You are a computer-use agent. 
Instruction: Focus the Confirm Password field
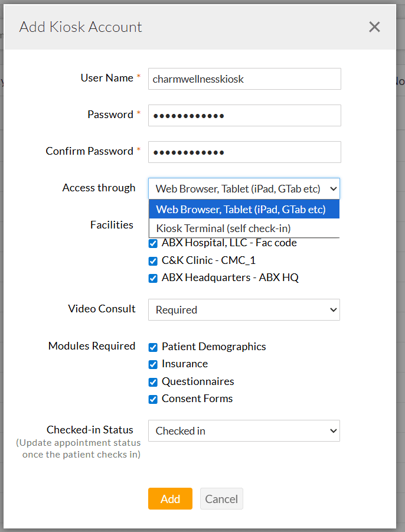pos(244,152)
